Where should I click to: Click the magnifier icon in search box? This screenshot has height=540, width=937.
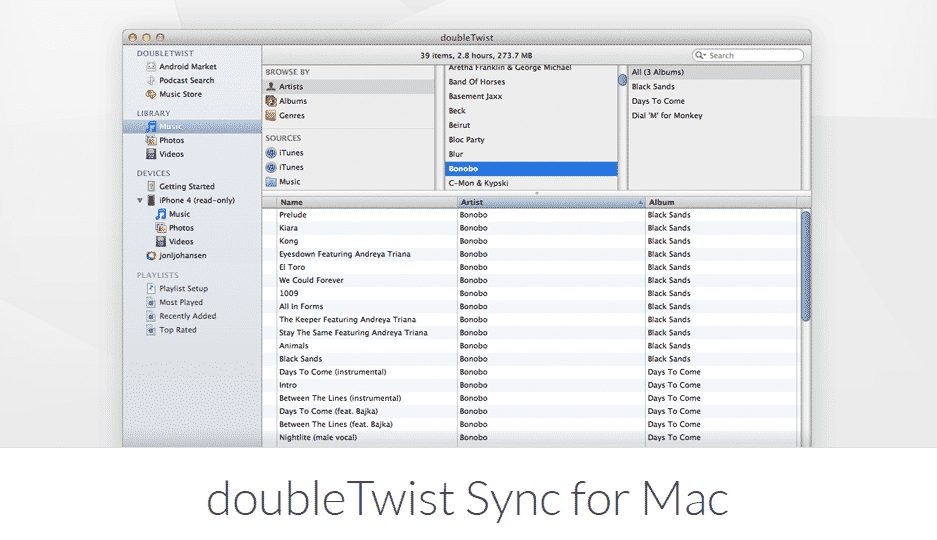700,55
